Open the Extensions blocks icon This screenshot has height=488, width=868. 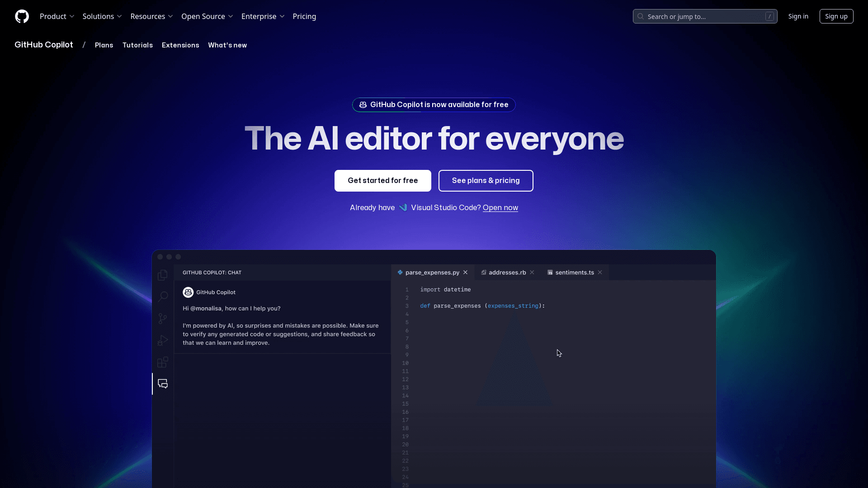(x=163, y=362)
